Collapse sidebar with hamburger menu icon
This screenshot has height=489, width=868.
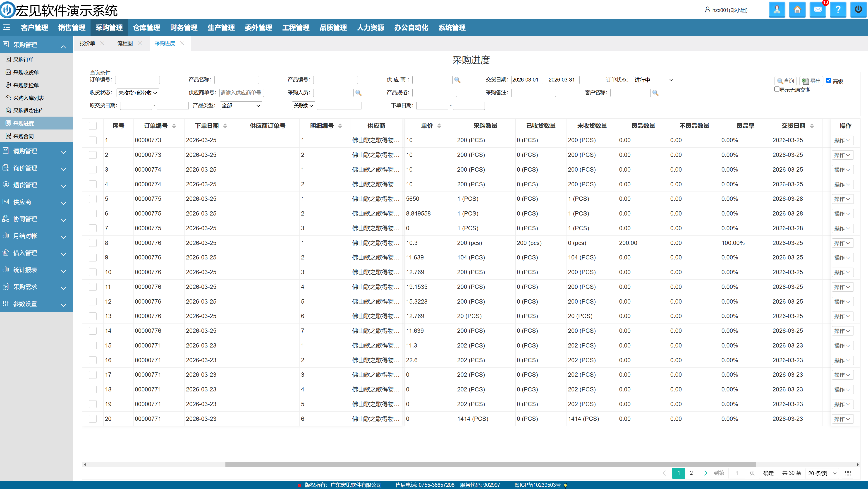(x=7, y=28)
